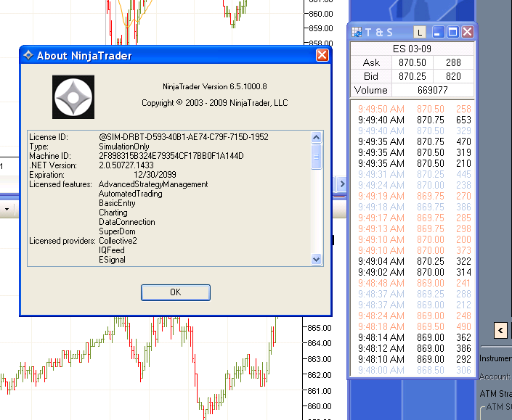Click AdvancedStrategyManagement licensed feature

tap(153, 184)
